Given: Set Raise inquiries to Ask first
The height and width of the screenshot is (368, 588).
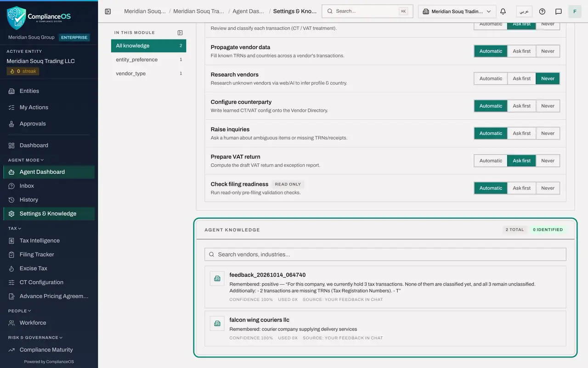Looking at the screenshot, I should pos(521,133).
